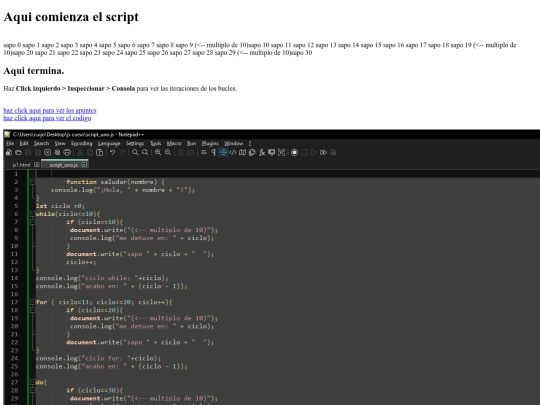Click the Paste toolbar icon
Viewport: 540px width, 405px height.
[x=100, y=152]
